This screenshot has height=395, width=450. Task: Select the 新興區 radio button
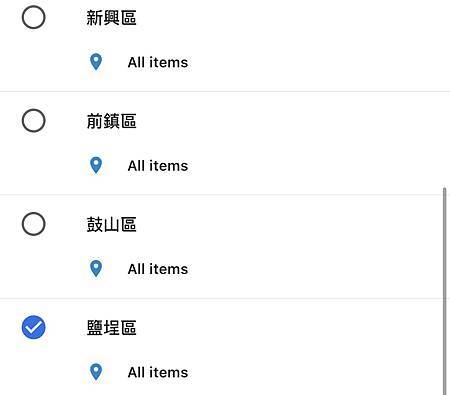pyautogui.click(x=34, y=17)
